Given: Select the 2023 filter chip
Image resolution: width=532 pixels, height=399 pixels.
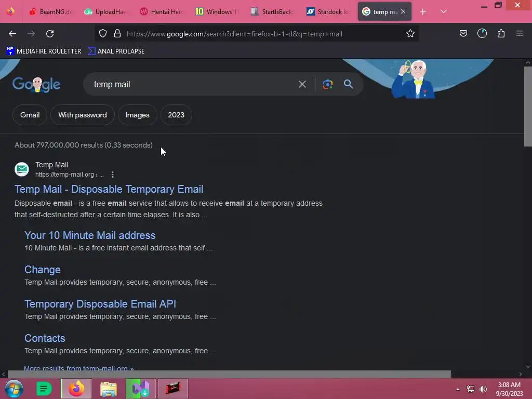Looking at the screenshot, I should pyautogui.click(x=176, y=115).
